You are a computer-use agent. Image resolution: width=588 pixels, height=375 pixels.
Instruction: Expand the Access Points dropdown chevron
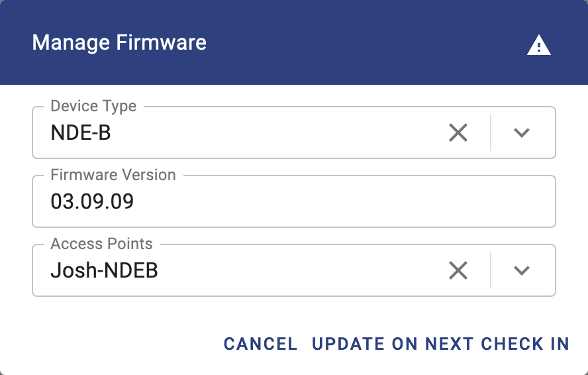522,270
